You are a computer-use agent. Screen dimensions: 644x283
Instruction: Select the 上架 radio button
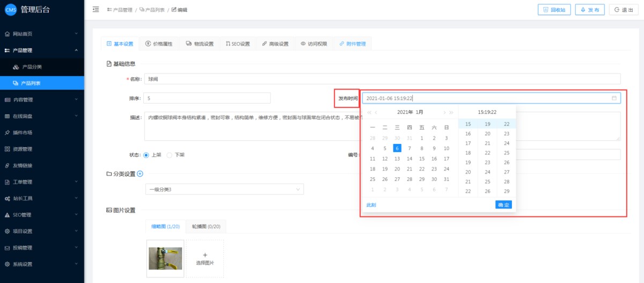147,155
